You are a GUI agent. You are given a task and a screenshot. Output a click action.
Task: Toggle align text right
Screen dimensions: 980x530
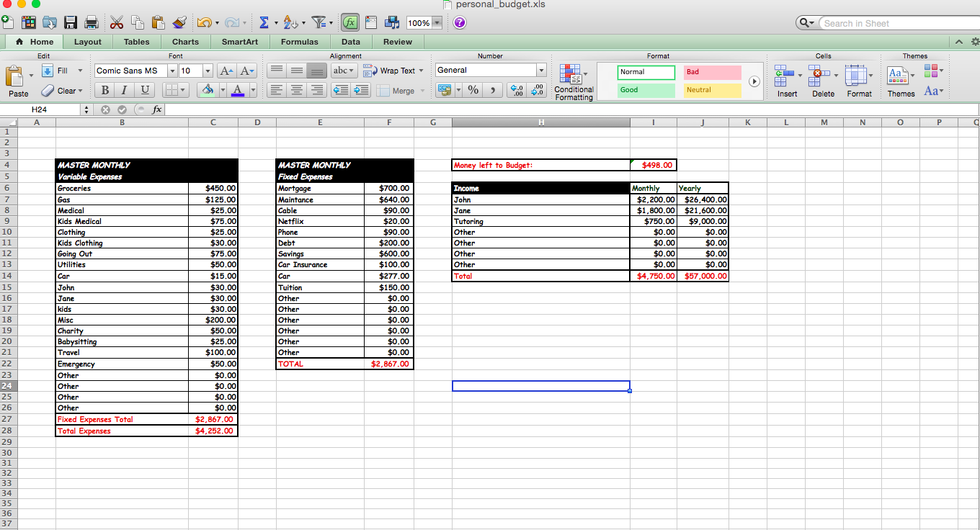click(316, 90)
